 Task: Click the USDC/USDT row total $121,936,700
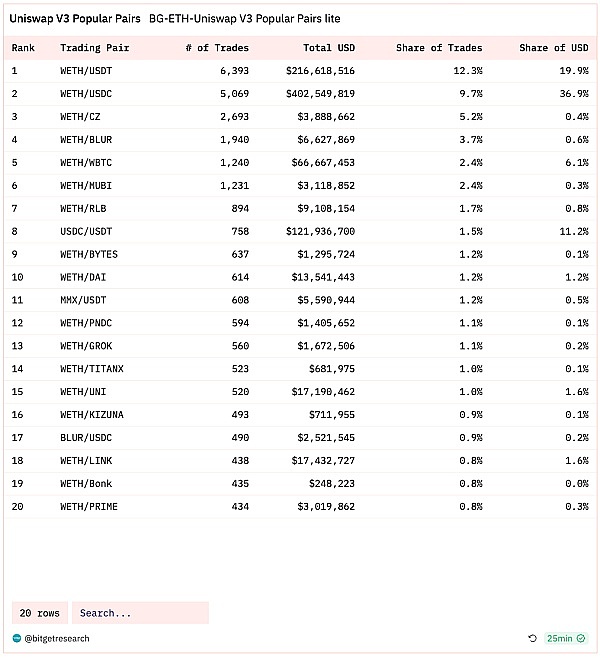pyautogui.click(x=318, y=231)
